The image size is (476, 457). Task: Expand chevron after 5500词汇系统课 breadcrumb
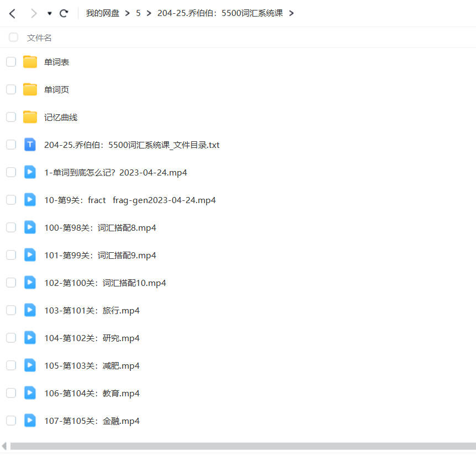292,13
